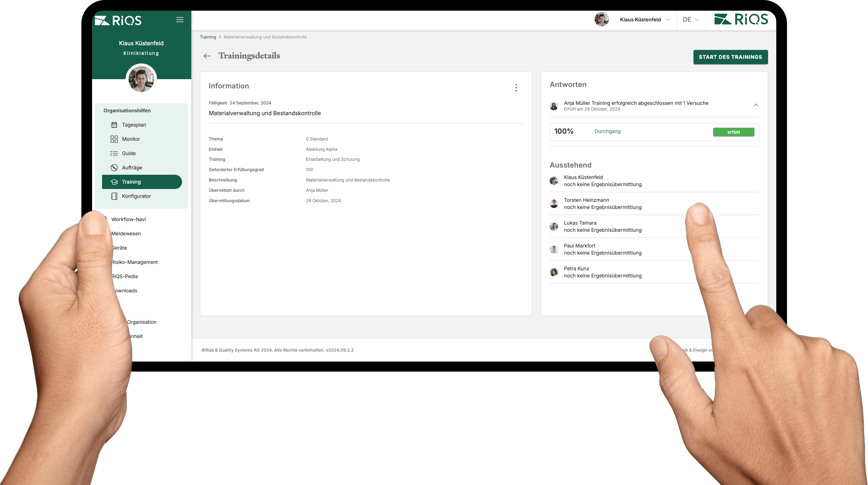The image size is (868, 485).
Task: Click the Monitor grid icon
Action: tap(114, 139)
